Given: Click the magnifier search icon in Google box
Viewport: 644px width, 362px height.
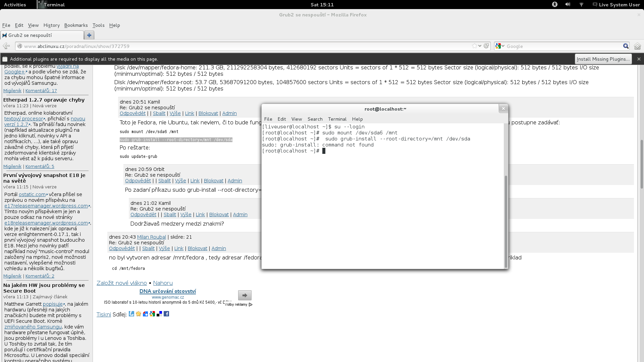Looking at the screenshot, I should [x=626, y=46].
